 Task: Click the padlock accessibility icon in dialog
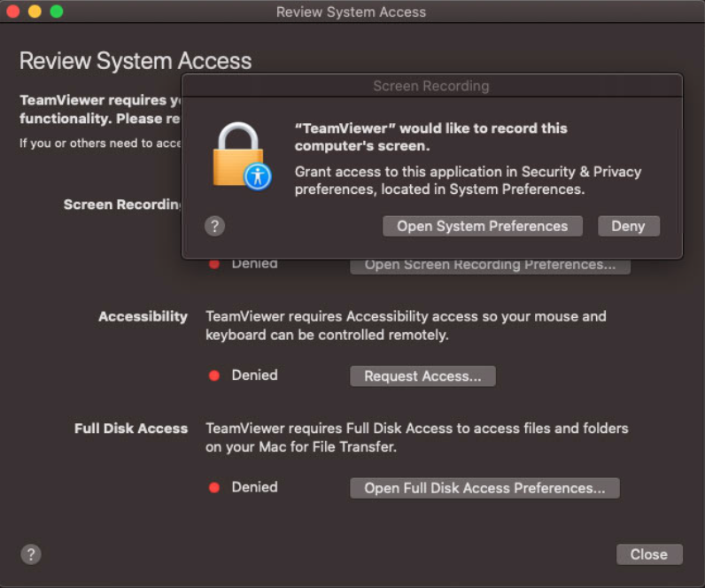tap(242, 157)
